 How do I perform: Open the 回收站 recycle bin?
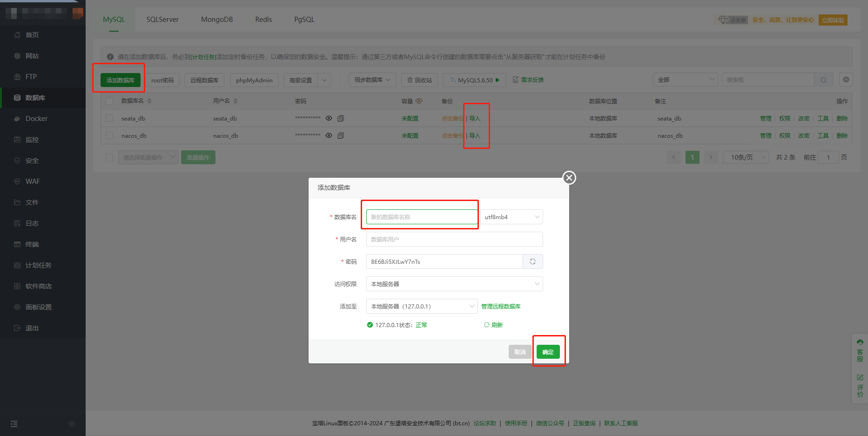click(419, 80)
